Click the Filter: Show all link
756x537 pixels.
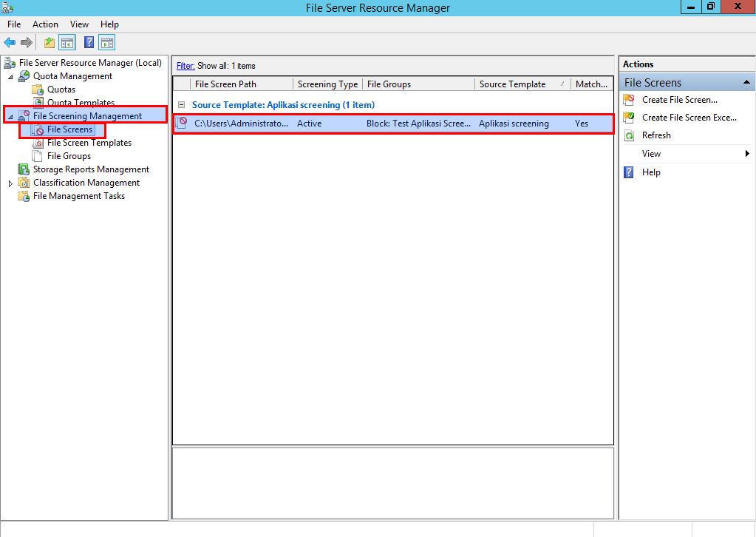click(185, 65)
